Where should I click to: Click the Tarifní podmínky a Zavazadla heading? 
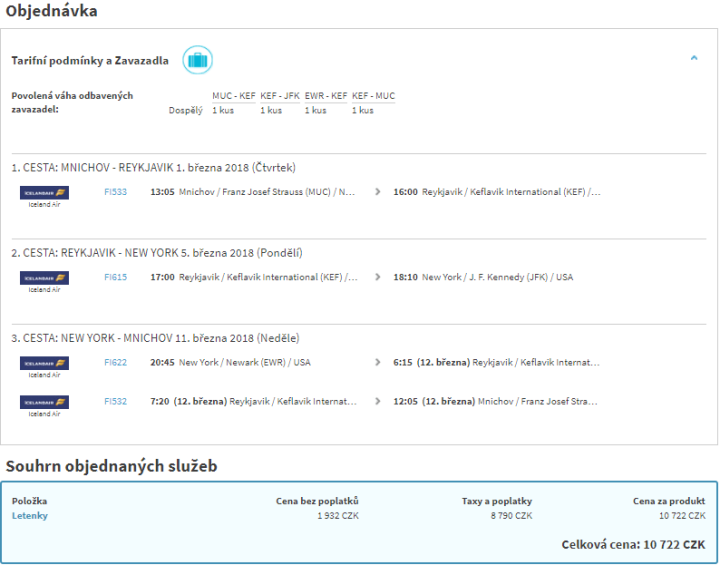click(89, 61)
